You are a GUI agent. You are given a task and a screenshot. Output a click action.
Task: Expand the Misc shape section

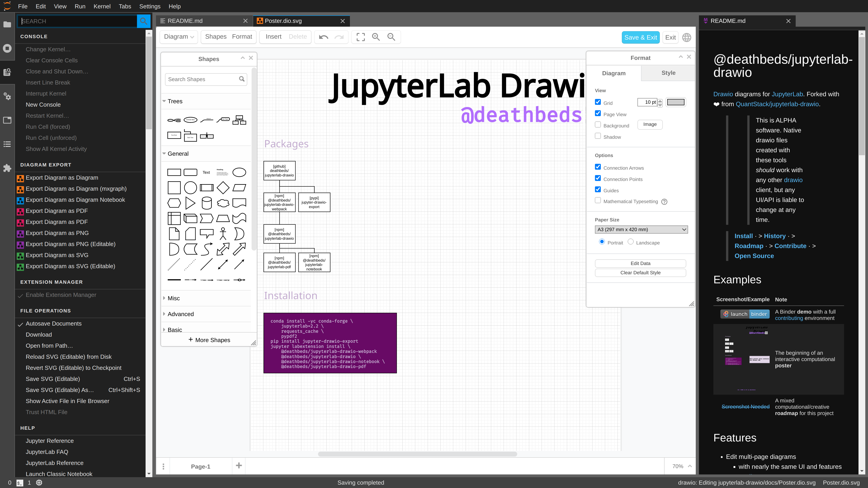(164, 298)
